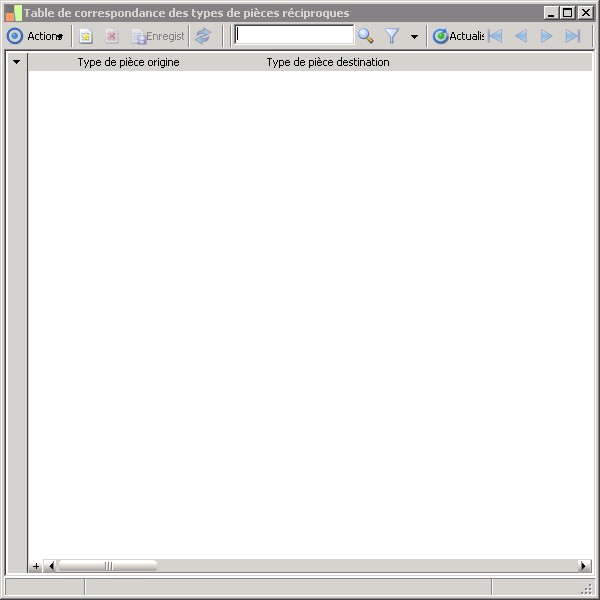Open the grid row selector dropdown

pyautogui.click(x=16, y=62)
